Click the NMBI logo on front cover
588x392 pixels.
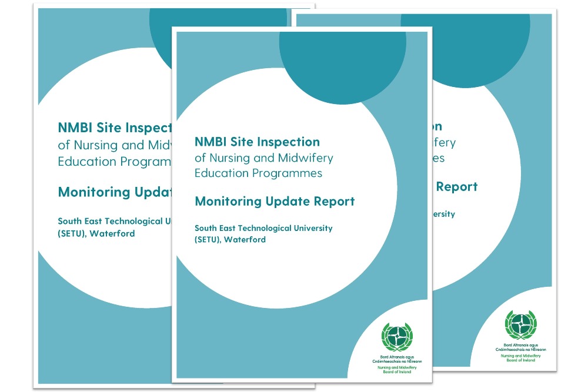(x=397, y=337)
